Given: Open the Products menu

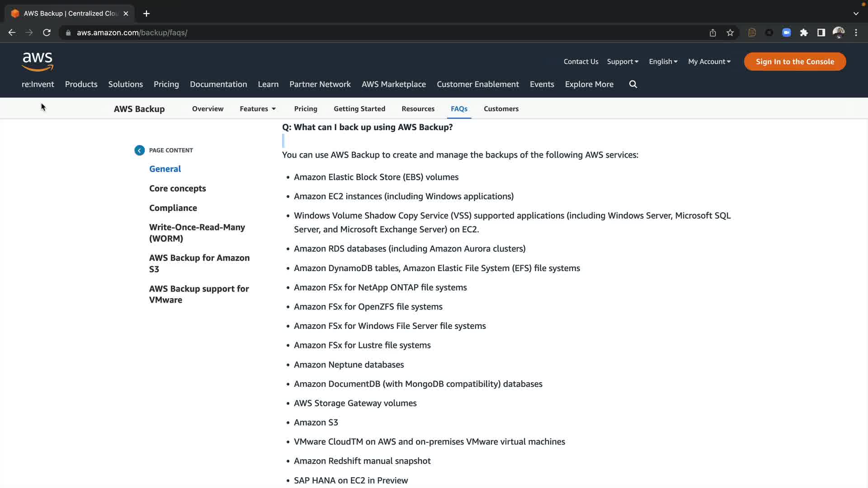Looking at the screenshot, I should (x=81, y=84).
